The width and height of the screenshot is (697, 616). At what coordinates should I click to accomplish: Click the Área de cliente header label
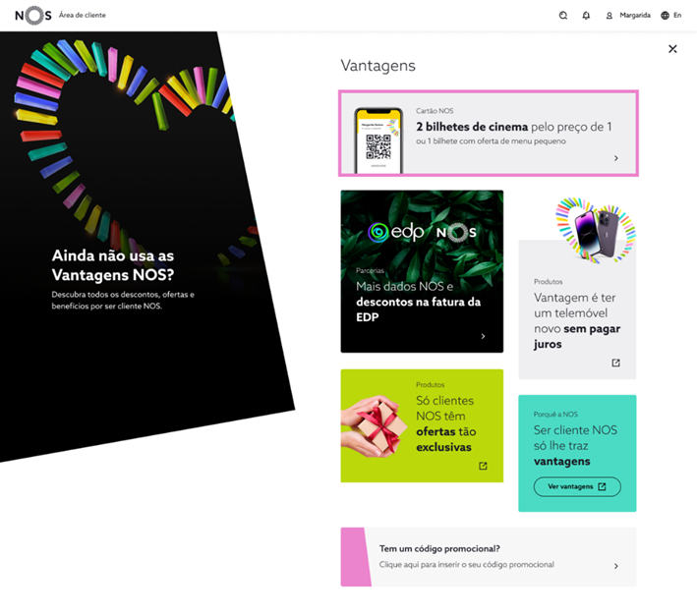[83, 15]
